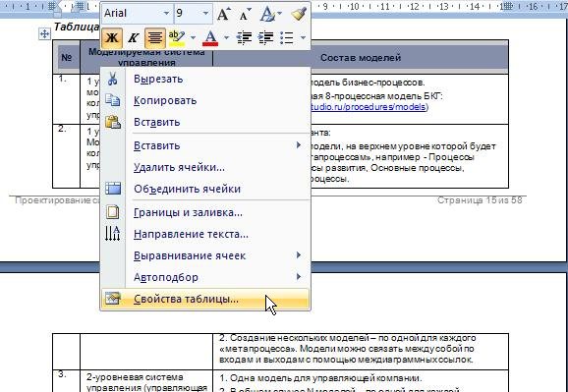The image size is (568, 392).
Task: Grow font size button
Action: click(x=223, y=14)
